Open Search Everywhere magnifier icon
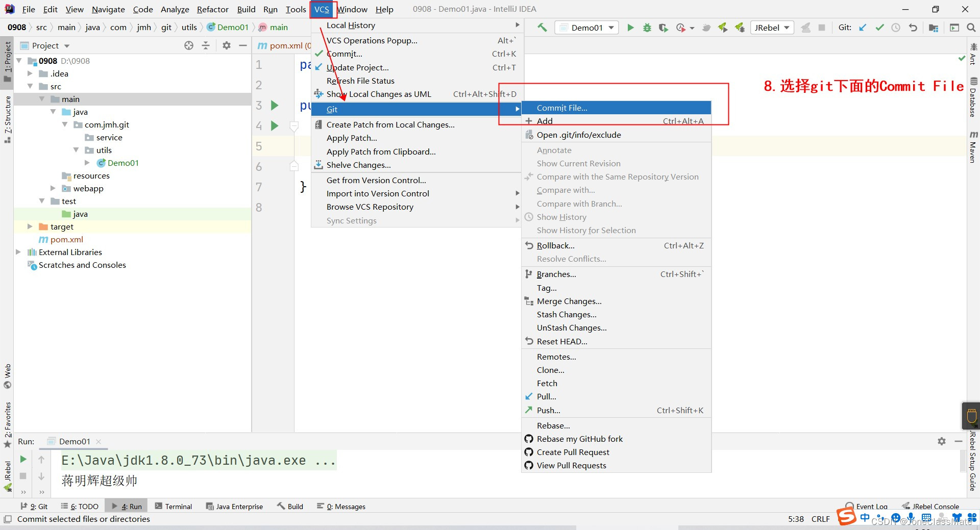Viewport: 980px width, 530px height. pyautogui.click(x=971, y=28)
